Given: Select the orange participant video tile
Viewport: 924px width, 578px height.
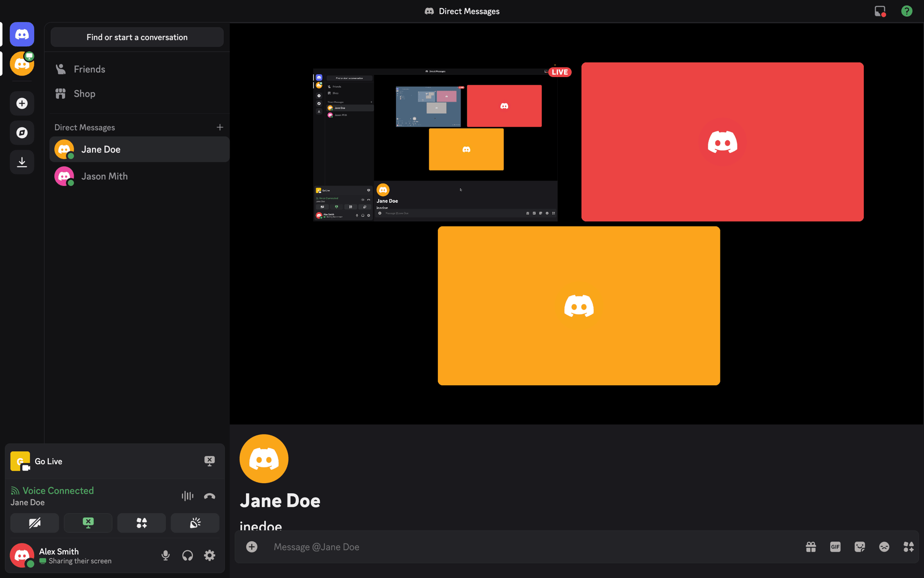Looking at the screenshot, I should [579, 305].
